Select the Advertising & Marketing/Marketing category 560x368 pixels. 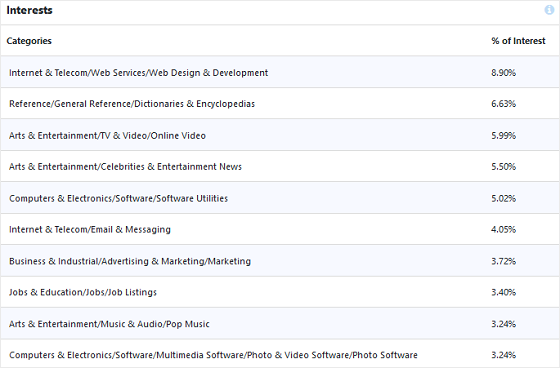click(280, 261)
